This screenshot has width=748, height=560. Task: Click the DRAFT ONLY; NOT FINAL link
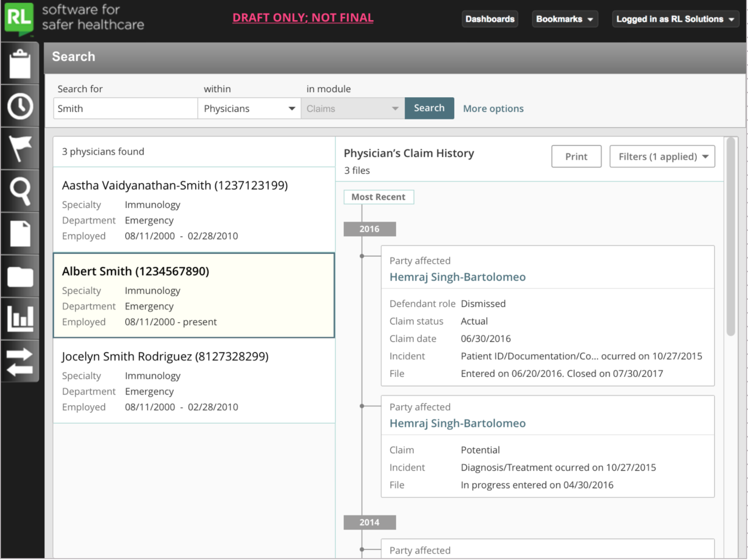pos(303,17)
